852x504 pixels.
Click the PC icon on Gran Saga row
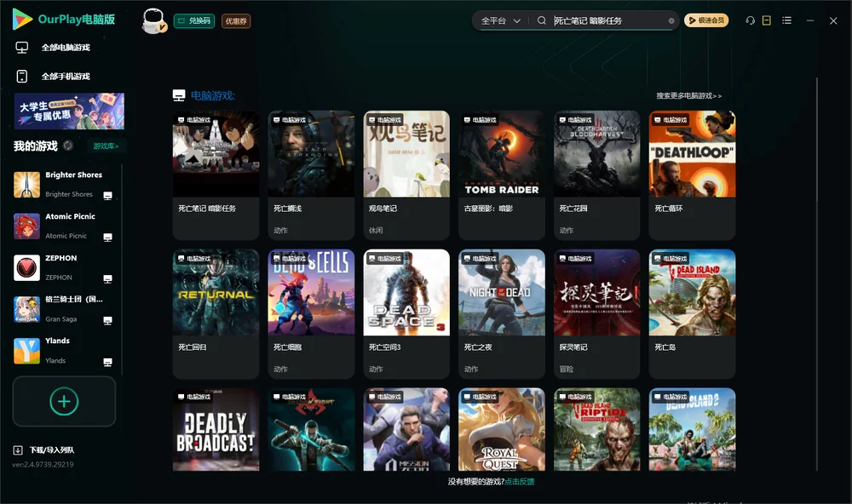[107, 321]
